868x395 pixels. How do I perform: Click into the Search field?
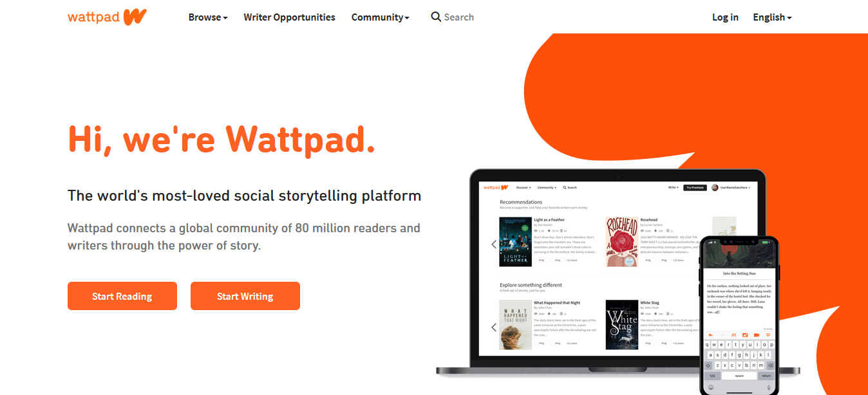458,17
